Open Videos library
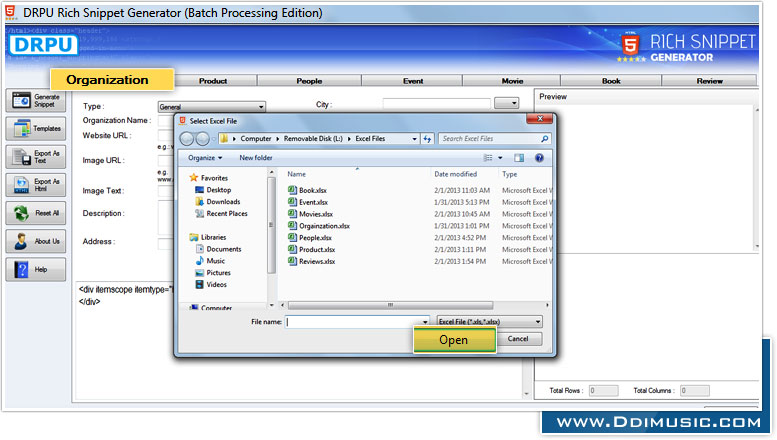 pyautogui.click(x=211, y=285)
